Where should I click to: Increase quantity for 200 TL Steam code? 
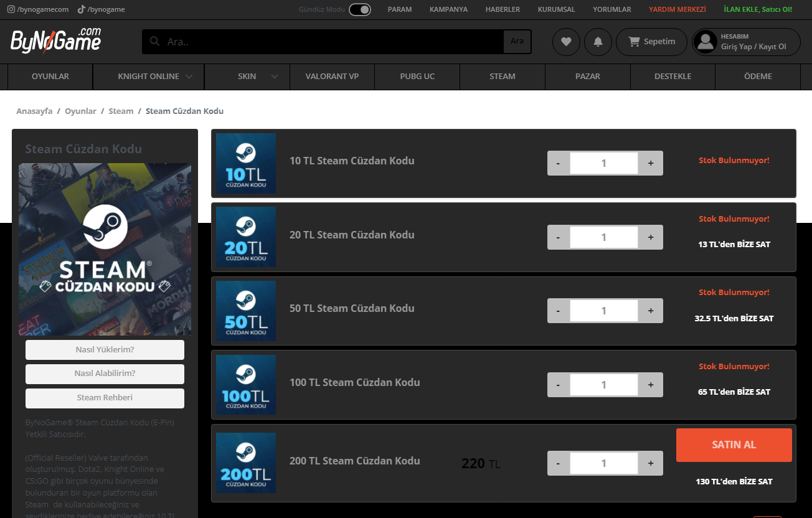(651, 463)
